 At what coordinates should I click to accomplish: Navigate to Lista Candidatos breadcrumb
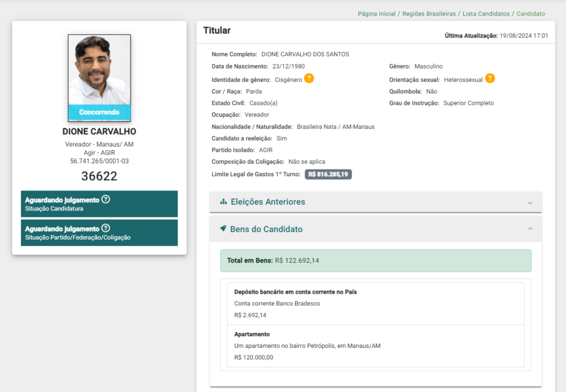(x=486, y=14)
